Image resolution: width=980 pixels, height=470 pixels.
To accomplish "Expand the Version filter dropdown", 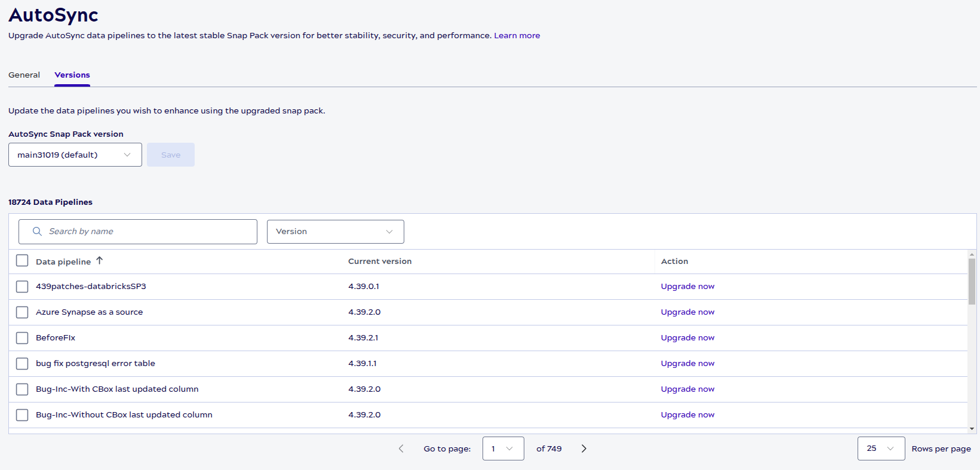I will point(335,232).
